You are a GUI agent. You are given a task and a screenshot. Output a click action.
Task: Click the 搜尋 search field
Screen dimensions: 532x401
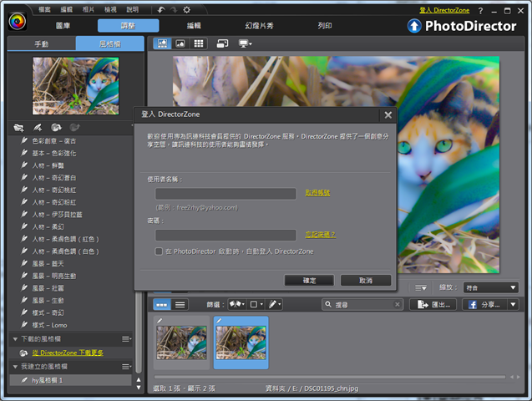363,304
